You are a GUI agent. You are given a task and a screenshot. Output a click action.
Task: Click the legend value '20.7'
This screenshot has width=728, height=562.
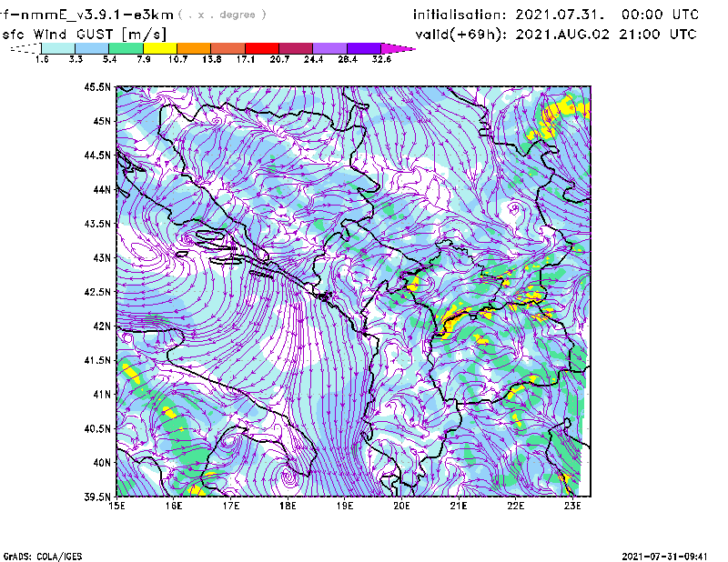[x=279, y=59]
